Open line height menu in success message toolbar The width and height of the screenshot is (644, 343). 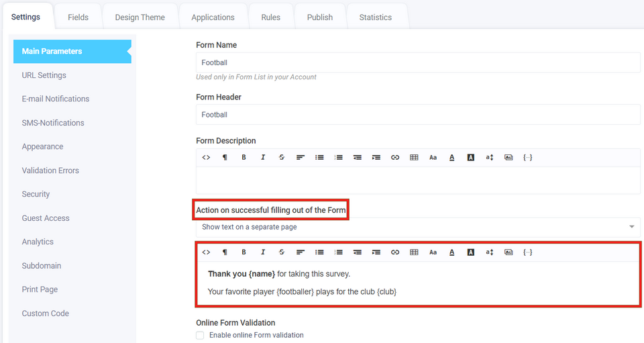pos(490,252)
